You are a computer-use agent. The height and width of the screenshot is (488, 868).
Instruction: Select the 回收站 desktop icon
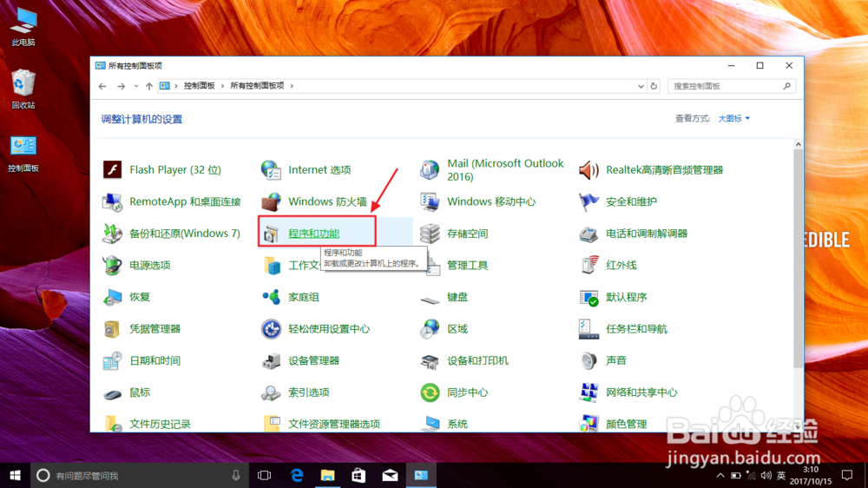point(23,89)
